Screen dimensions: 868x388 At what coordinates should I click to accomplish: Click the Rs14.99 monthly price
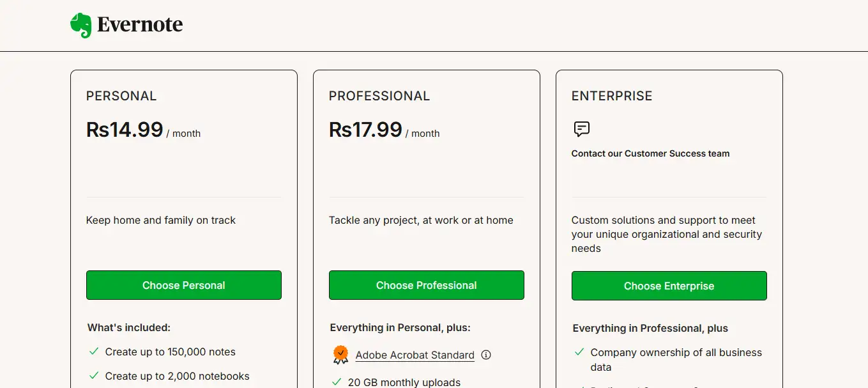point(125,129)
